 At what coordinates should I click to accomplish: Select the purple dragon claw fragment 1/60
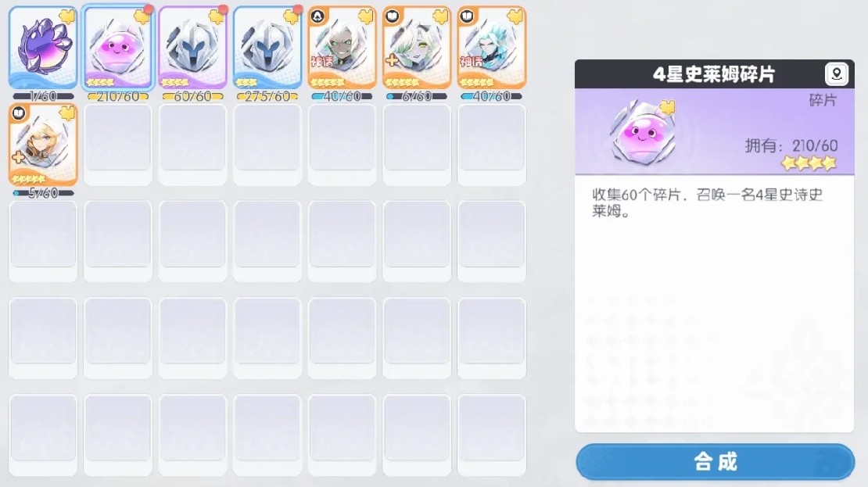pos(43,48)
